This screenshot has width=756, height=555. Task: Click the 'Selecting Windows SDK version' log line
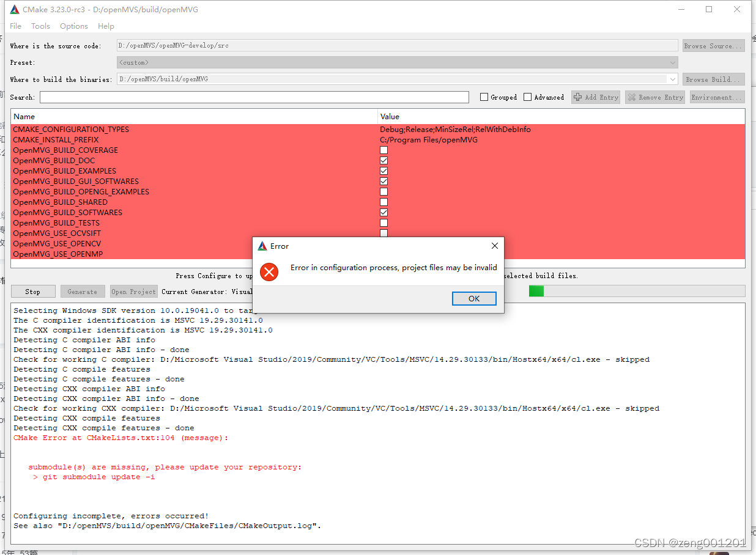click(136, 311)
